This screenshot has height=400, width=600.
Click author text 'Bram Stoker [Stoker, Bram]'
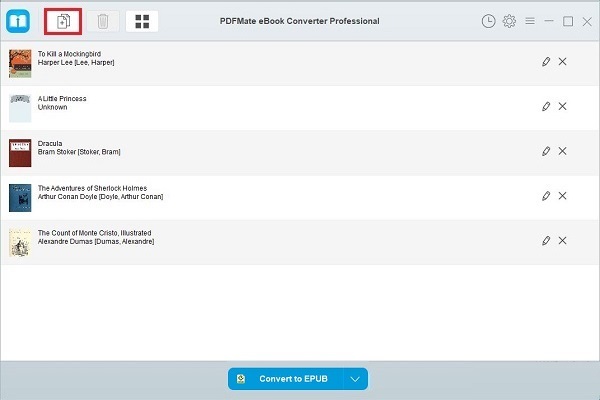(79, 152)
